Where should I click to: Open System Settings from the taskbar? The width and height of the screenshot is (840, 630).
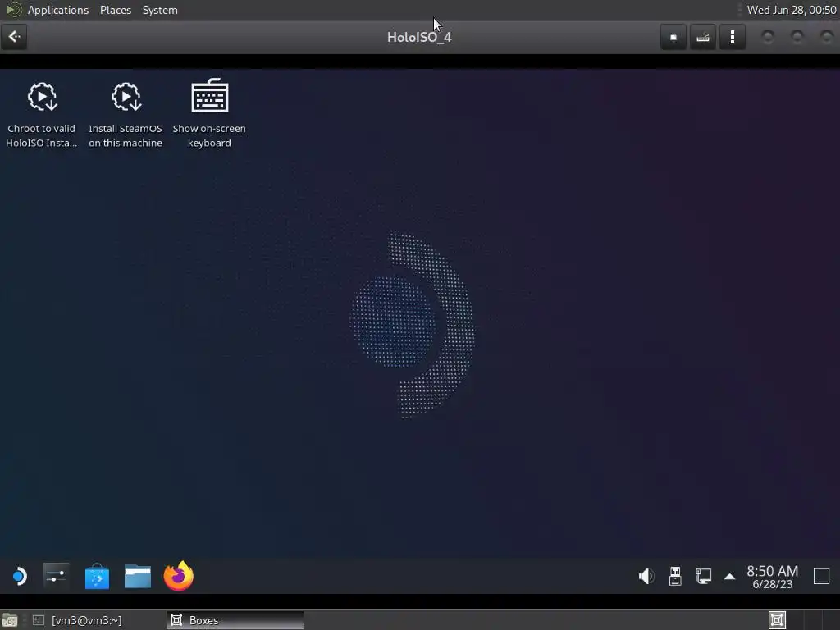click(56, 577)
